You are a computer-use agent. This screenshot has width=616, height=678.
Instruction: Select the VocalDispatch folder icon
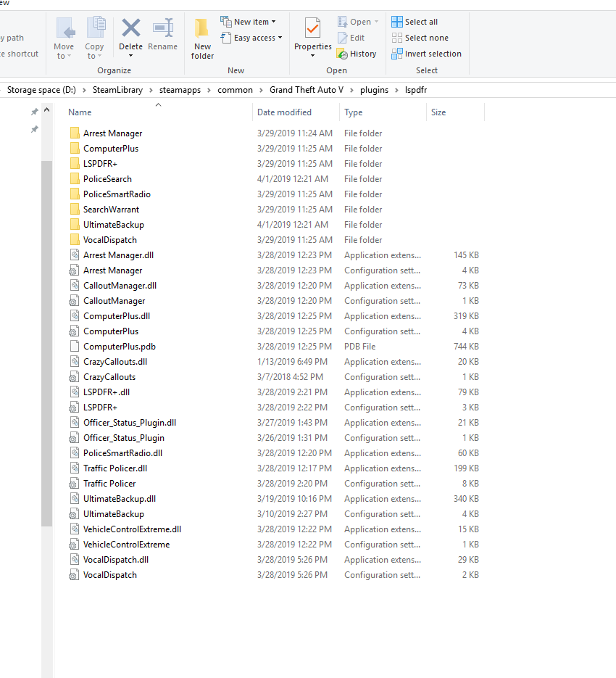[x=75, y=239]
